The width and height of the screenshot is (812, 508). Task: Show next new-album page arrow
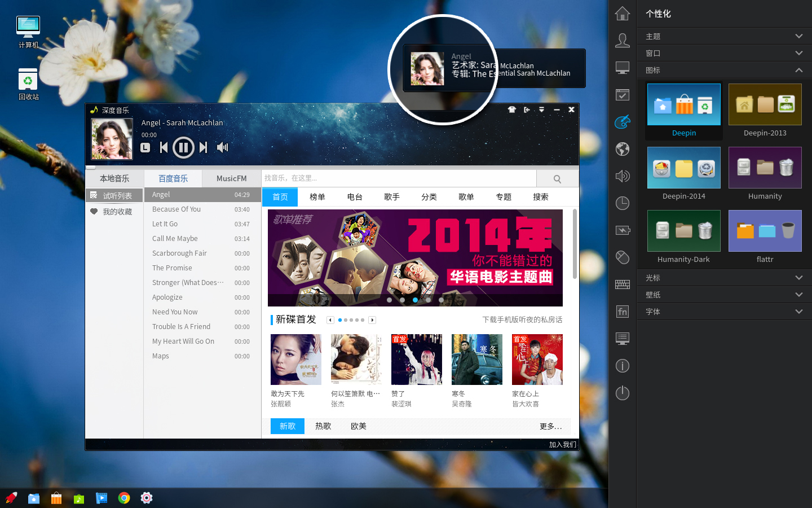[372, 320]
